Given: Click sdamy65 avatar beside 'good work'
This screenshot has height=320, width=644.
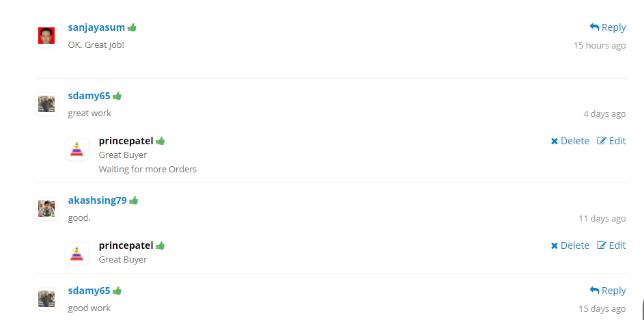Looking at the screenshot, I should 46,299.
